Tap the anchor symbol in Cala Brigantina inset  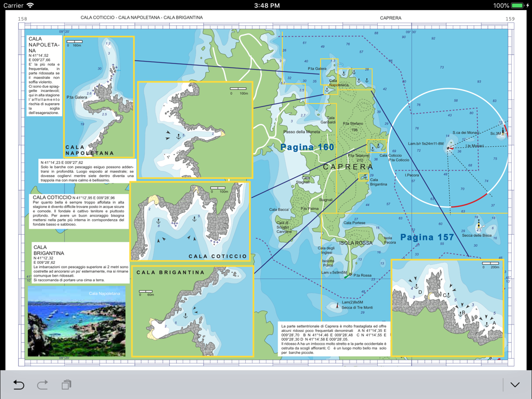[185, 316]
